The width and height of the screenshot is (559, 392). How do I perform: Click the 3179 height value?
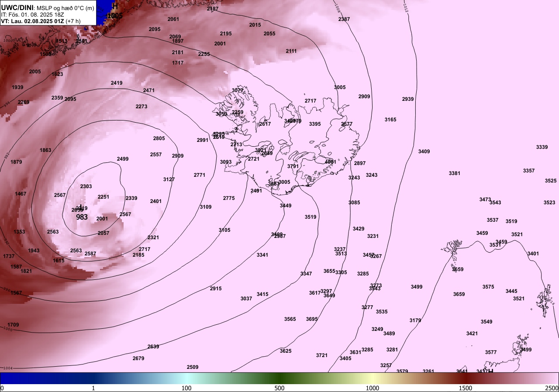click(x=415, y=320)
